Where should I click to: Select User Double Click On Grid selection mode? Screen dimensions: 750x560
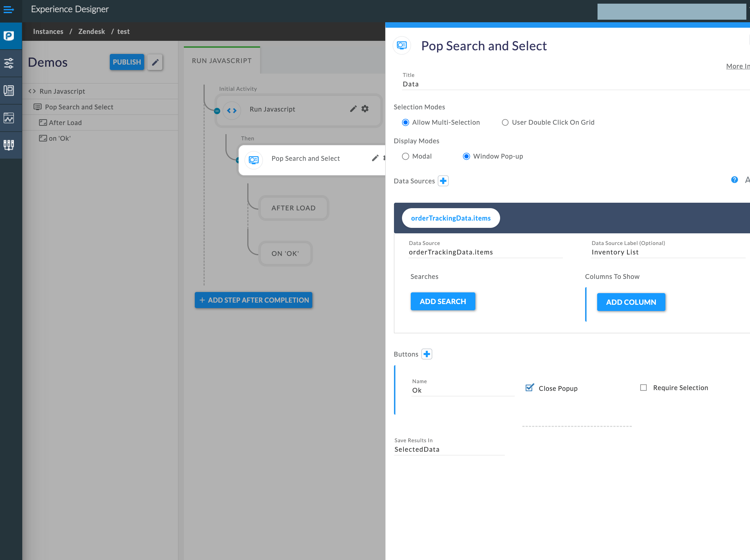point(505,122)
